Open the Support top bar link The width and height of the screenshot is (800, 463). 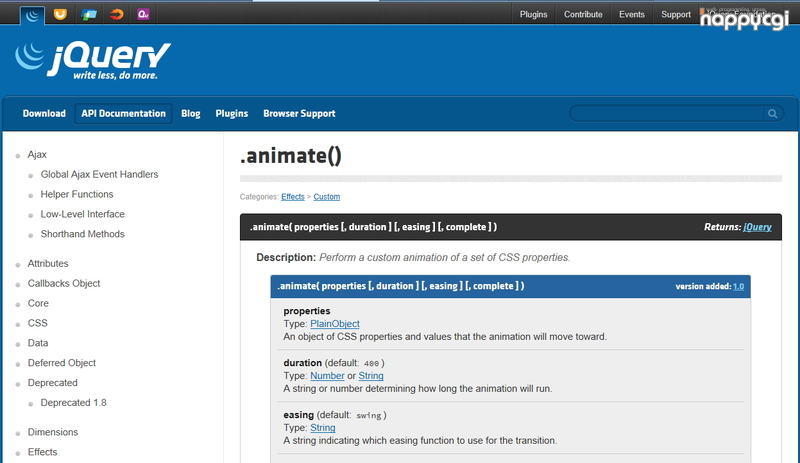coord(676,14)
